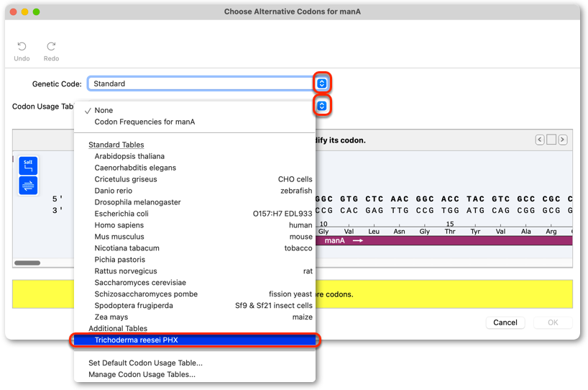The height and width of the screenshot is (390, 588).
Task: Click the GTG codon in top strand
Action: tap(349, 199)
